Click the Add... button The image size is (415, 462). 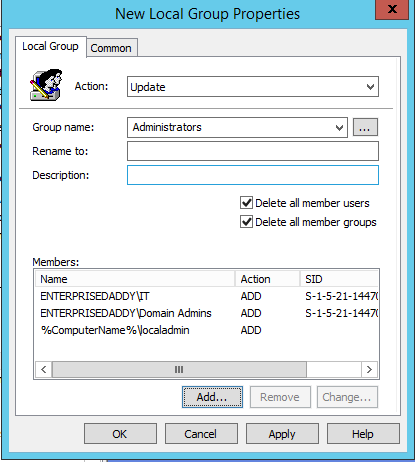[x=212, y=397]
